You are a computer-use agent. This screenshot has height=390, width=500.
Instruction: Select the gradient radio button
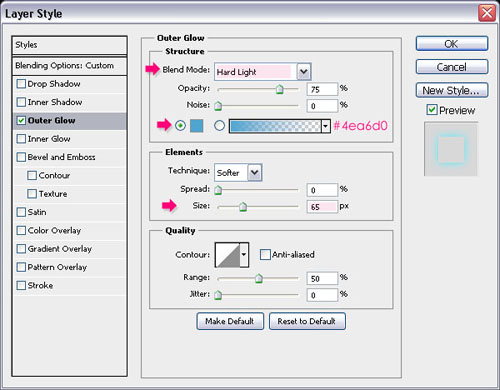[x=219, y=126]
